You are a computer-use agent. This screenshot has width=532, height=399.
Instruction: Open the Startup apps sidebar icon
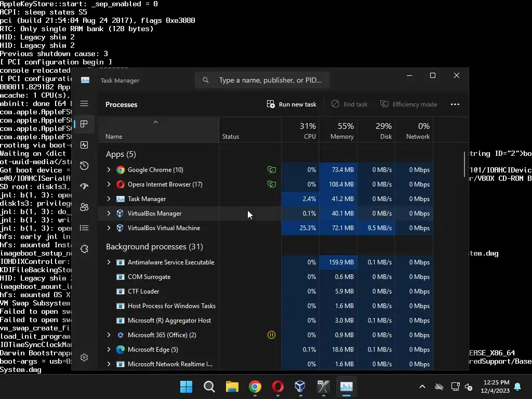coord(84,186)
